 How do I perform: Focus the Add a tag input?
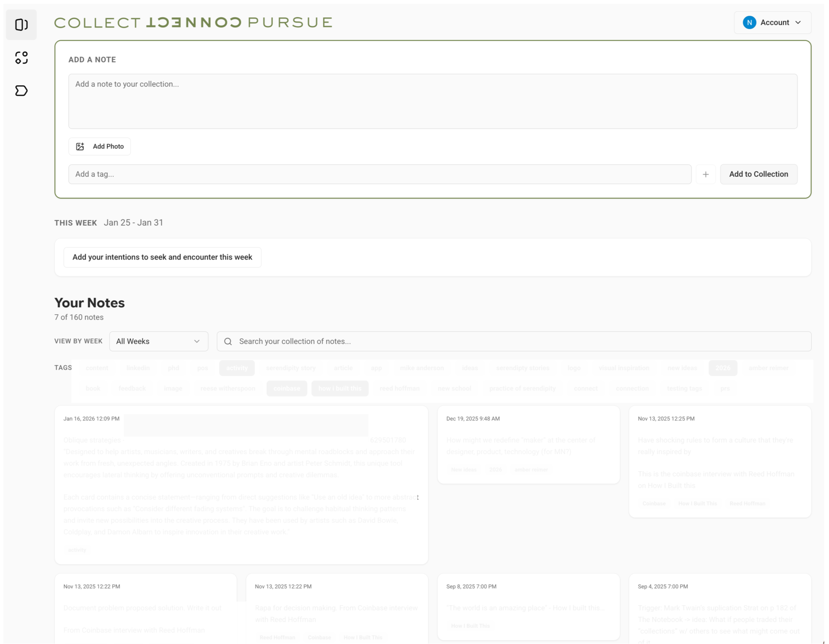[x=380, y=174]
